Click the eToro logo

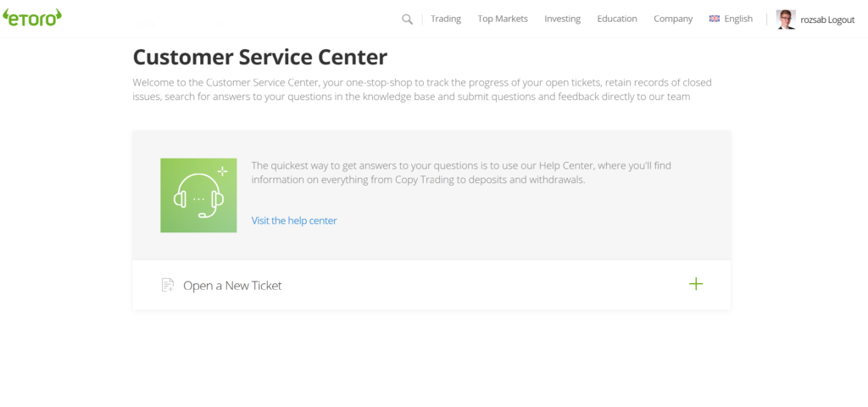point(32,18)
